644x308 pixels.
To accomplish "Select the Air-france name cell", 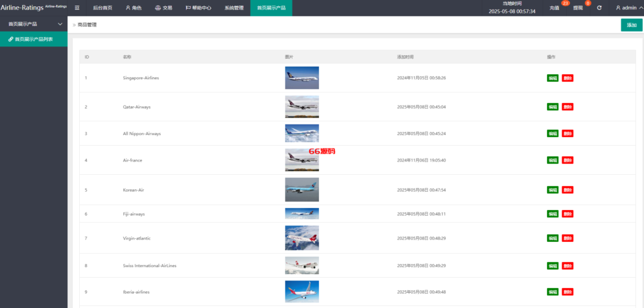I will click(x=132, y=160).
